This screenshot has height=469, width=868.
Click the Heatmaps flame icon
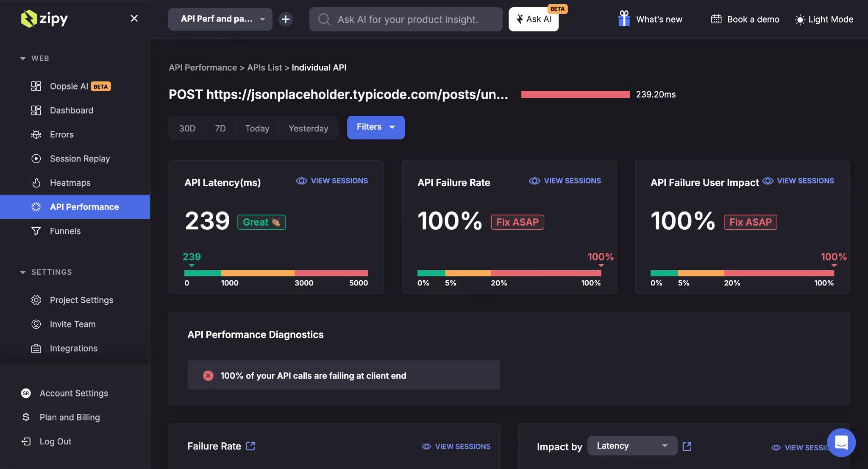pos(36,183)
